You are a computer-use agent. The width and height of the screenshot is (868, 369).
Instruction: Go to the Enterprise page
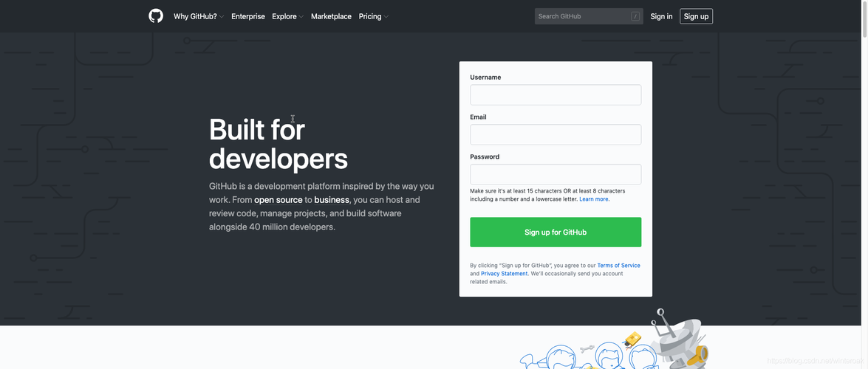(x=248, y=16)
